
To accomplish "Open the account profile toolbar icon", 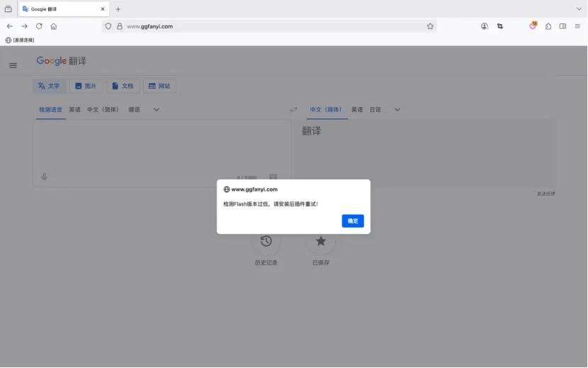I will [x=485, y=26].
